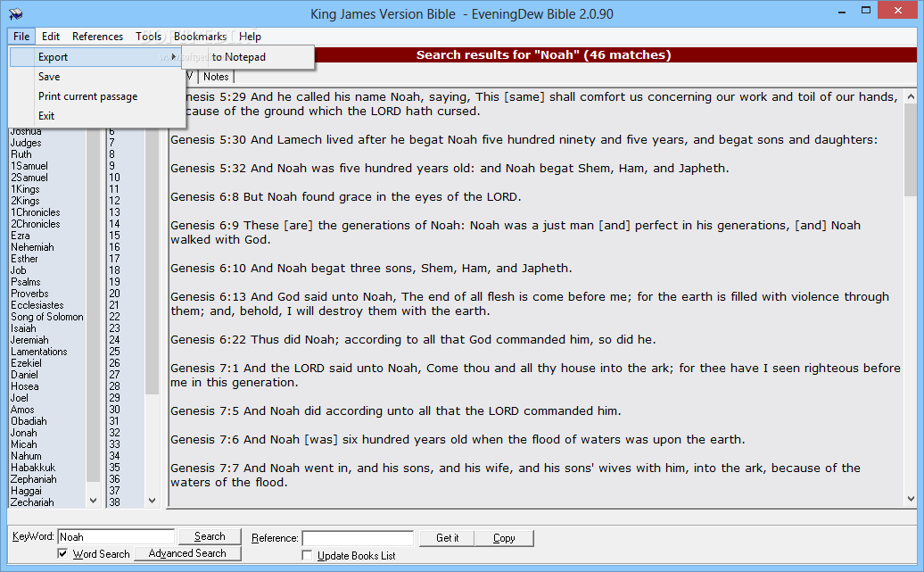
Task: Select Jonah in the books list
Action: 23,433
